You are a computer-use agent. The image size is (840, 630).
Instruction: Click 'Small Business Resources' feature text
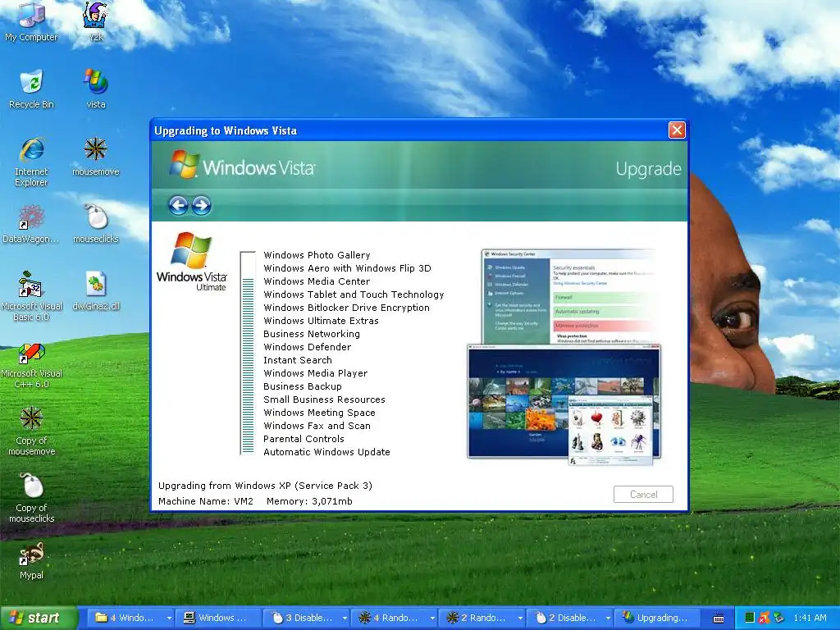[324, 399]
